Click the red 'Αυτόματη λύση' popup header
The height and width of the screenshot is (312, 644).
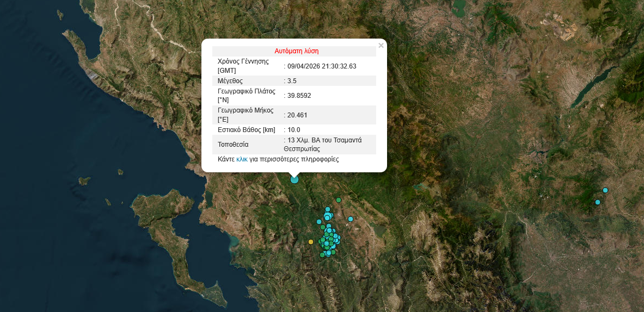(296, 51)
